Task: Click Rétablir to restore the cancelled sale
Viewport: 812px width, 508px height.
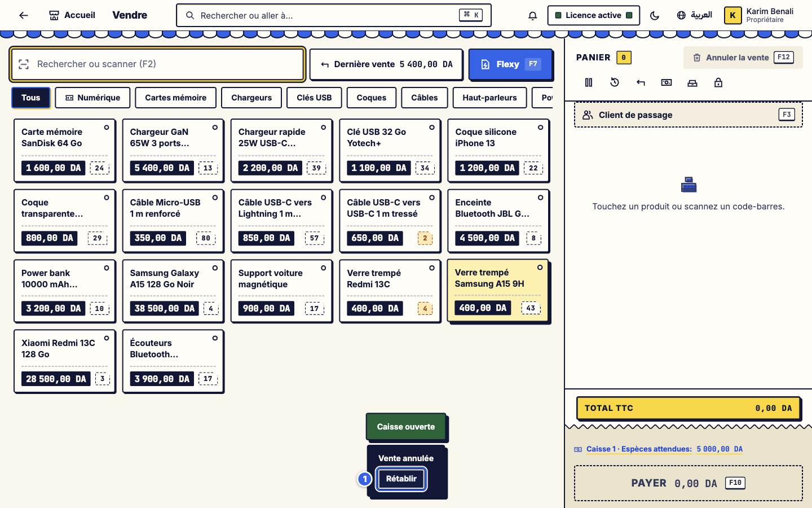Action: [x=401, y=479]
